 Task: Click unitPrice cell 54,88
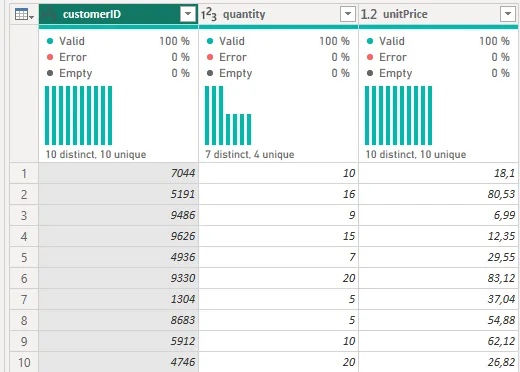[x=438, y=320]
